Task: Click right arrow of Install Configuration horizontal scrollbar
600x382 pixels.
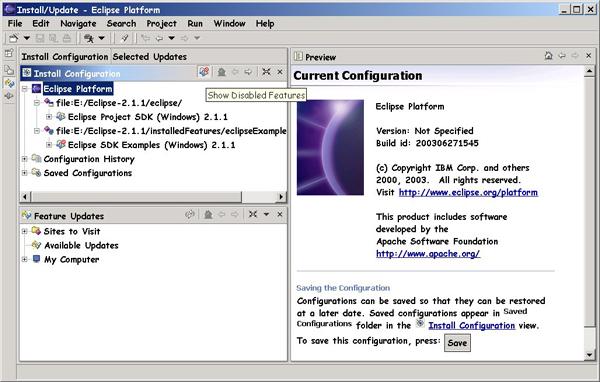Action: 281,197
